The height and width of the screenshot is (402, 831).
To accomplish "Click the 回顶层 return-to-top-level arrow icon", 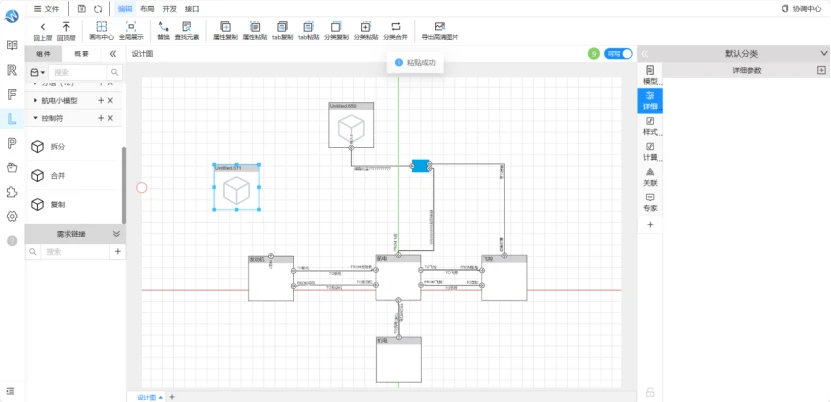I will [x=66, y=27].
